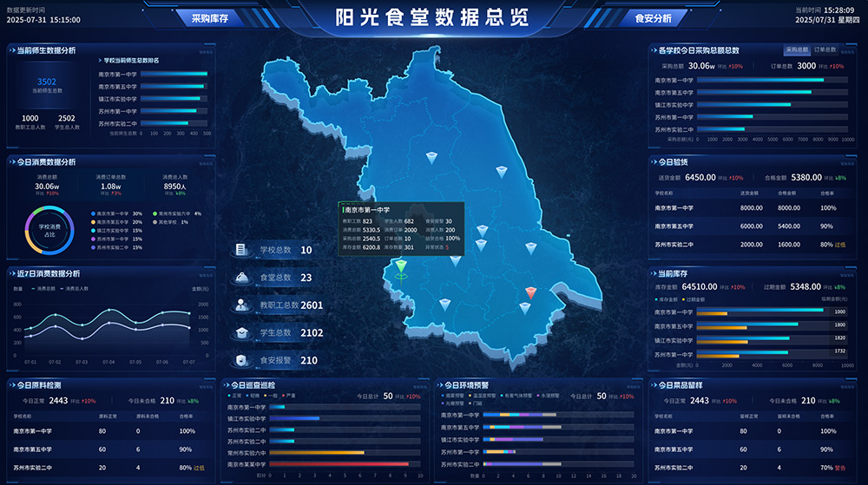Select the 采购总额 tab

[x=797, y=50]
